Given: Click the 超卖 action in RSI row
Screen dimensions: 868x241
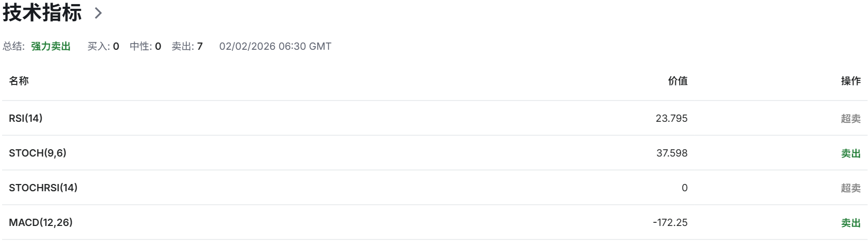Looking at the screenshot, I should (850, 119).
